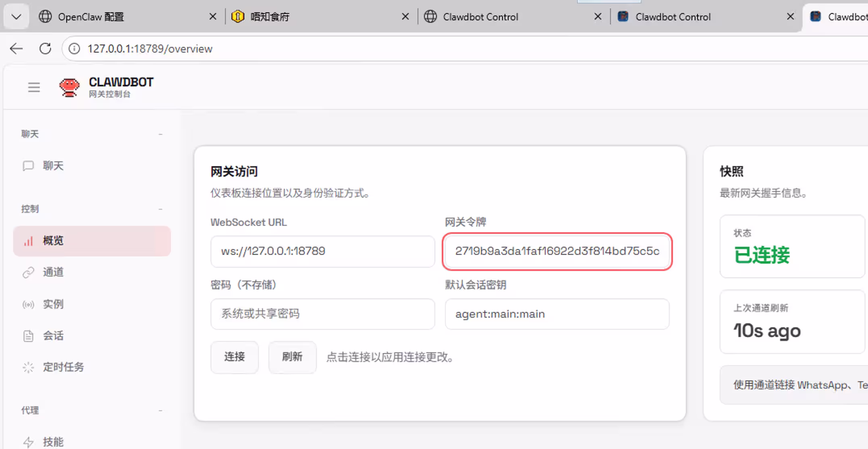Collapse the 控制 sidebar section
This screenshot has width=868, height=449.
point(160,209)
